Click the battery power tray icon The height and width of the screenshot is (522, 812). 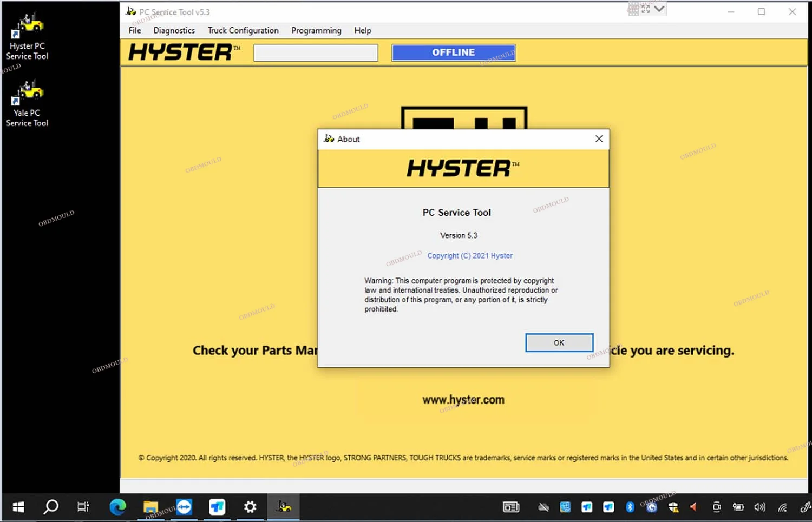[x=738, y=507]
